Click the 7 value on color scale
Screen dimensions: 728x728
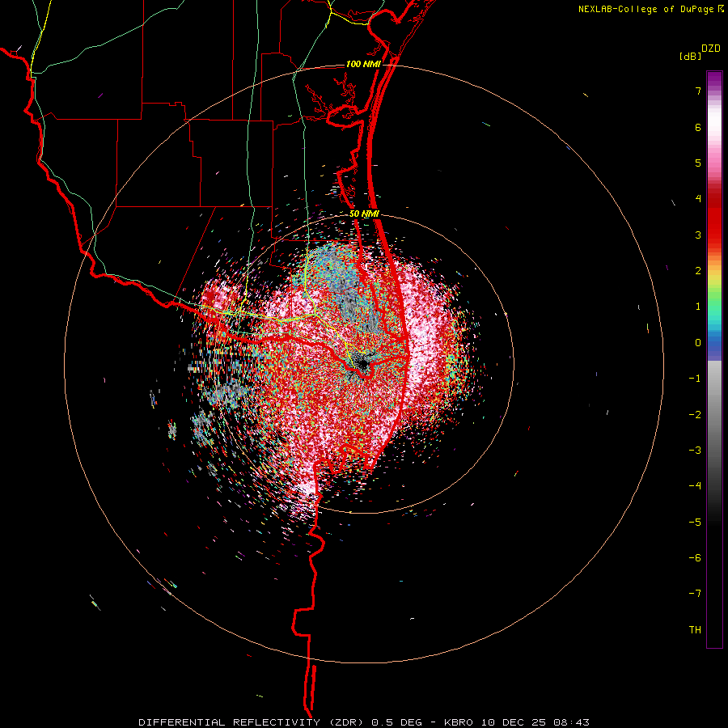coord(698,91)
